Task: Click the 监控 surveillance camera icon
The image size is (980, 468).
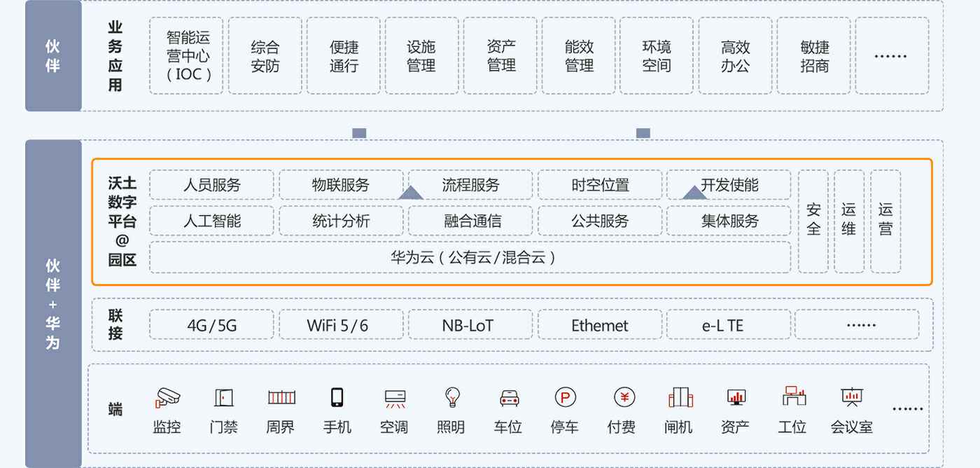Action: pyautogui.click(x=167, y=398)
